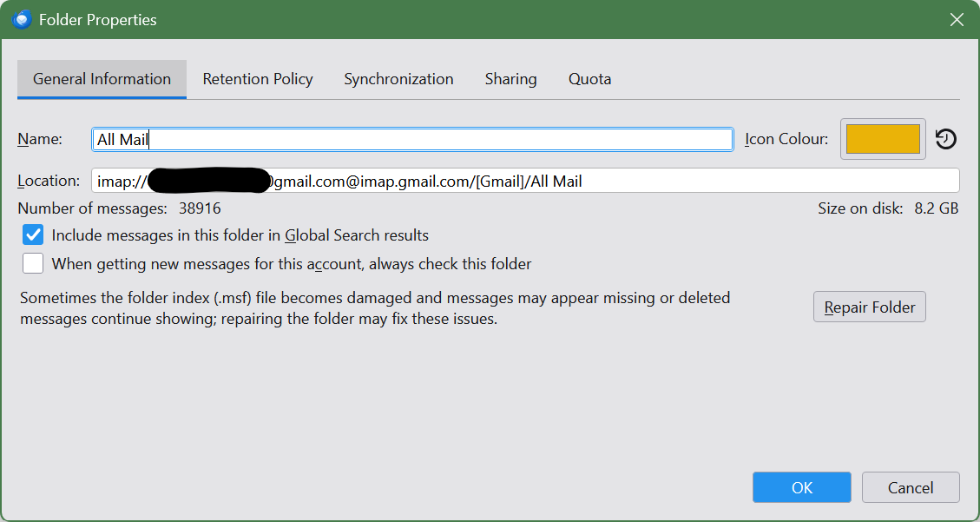Confirm the dialog with OK

(x=801, y=487)
